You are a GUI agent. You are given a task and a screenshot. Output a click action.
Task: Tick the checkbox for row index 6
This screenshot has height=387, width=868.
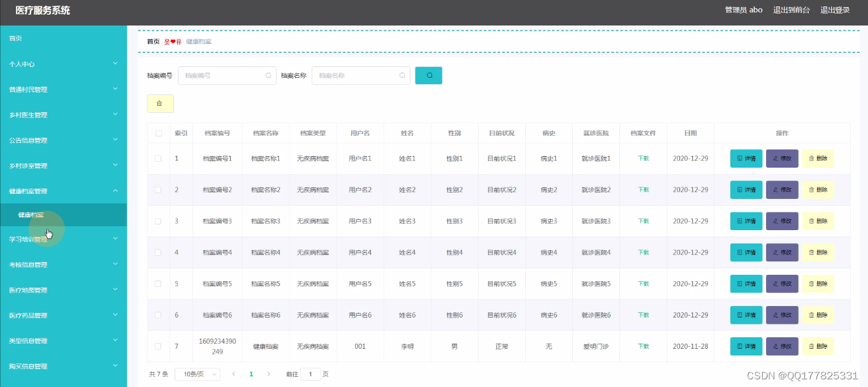[158, 314]
